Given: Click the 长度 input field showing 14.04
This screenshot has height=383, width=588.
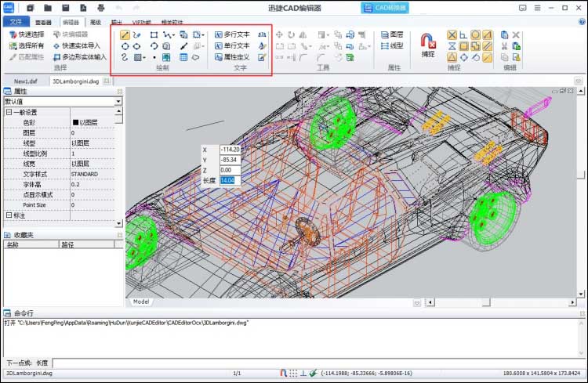Looking at the screenshot, I should click(x=230, y=180).
